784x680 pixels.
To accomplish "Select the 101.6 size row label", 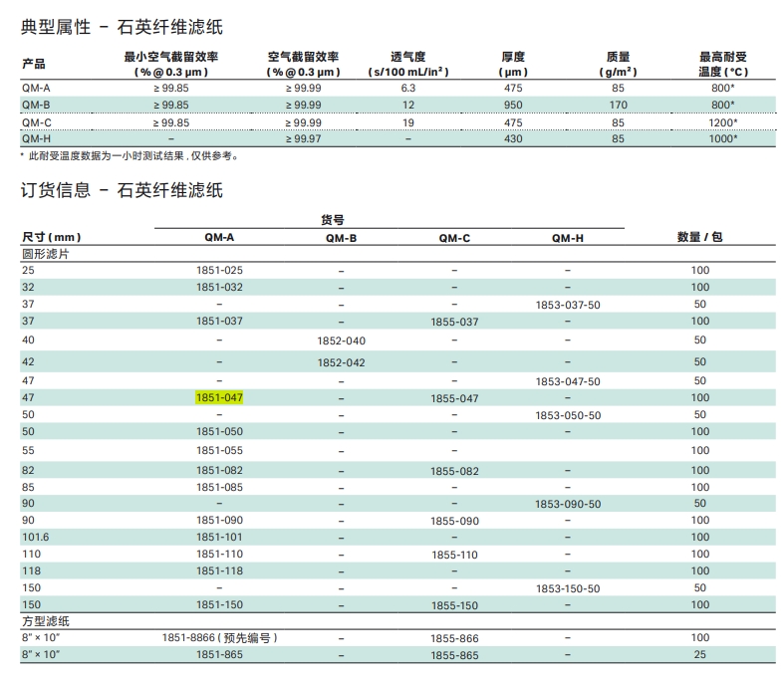I will tap(35, 538).
